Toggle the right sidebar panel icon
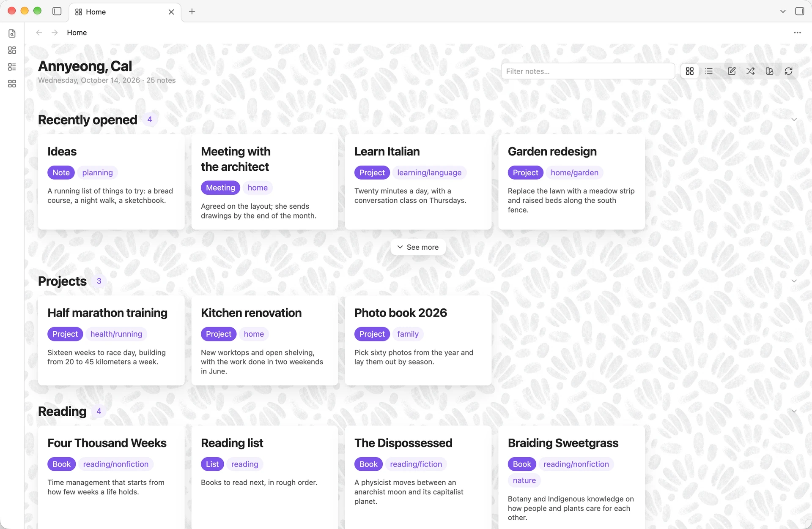The height and width of the screenshot is (529, 812). click(799, 11)
